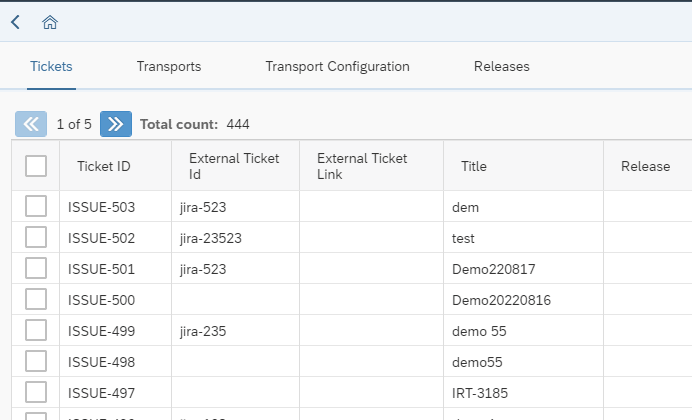
Task: Select title IRT-3185
Action: (x=480, y=393)
